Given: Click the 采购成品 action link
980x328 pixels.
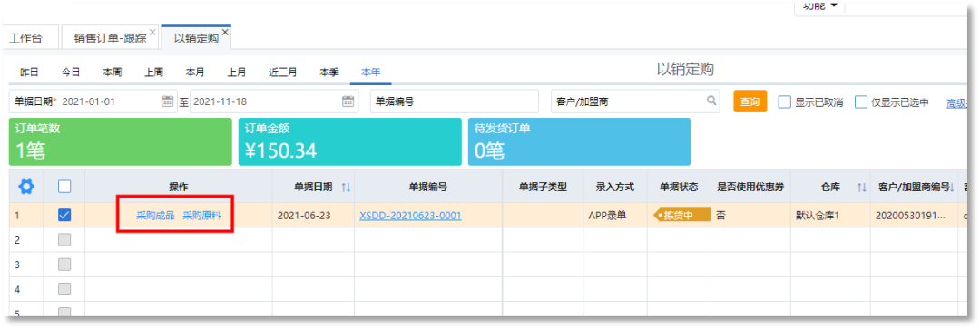Looking at the screenshot, I should click(156, 216).
